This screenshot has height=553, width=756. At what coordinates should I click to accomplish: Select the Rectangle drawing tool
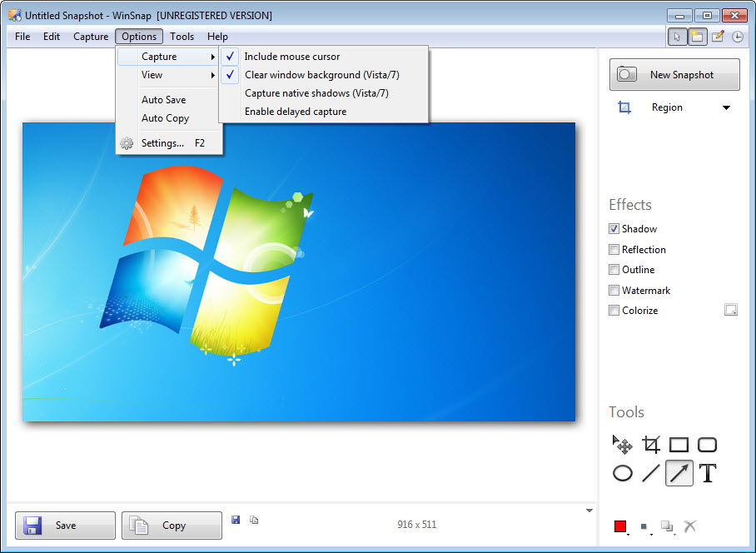coord(679,445)
